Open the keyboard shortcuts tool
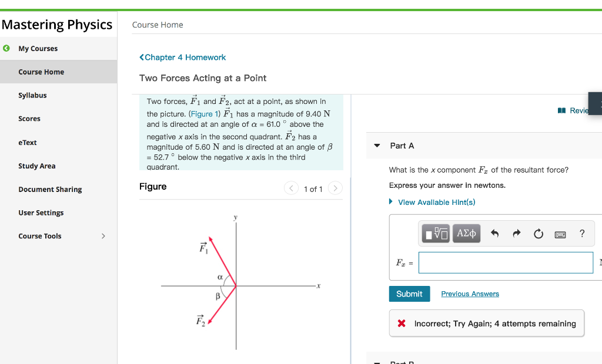602x364 pixels. (560, 234)
